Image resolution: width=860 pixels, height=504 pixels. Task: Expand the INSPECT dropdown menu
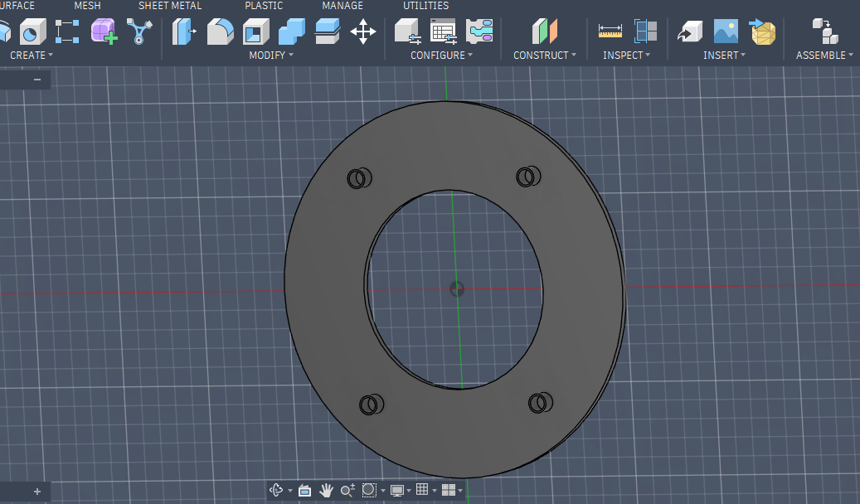tap(626, 56)
